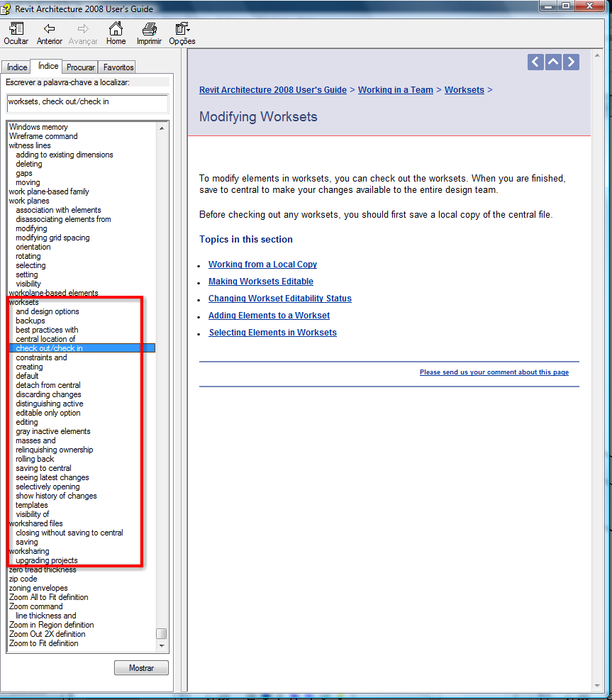Select 'relinquishing ownership' entry
612x700 pixels.
(x=55, y=450)
